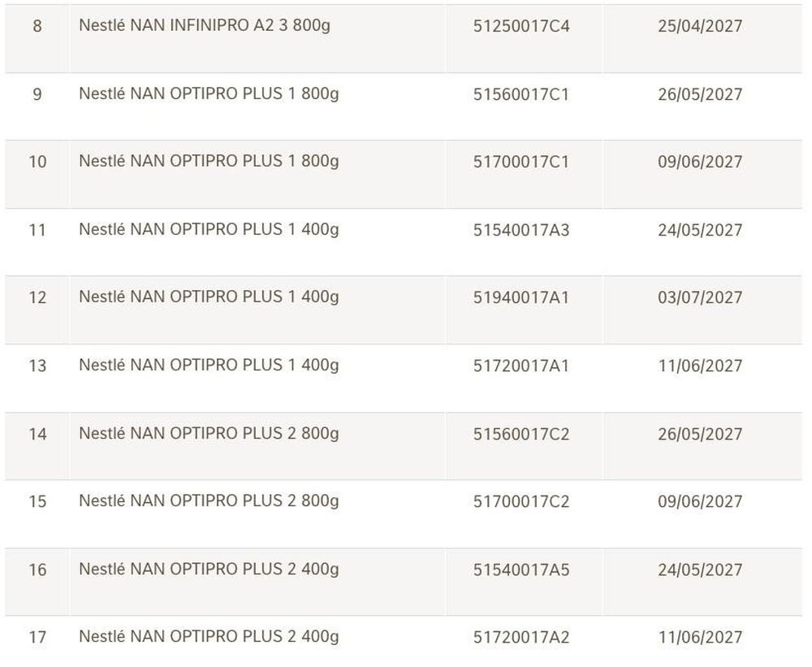Viewport: 812px width, 667px height.
Task: Select row number 9
Action: tap(37, 94)
